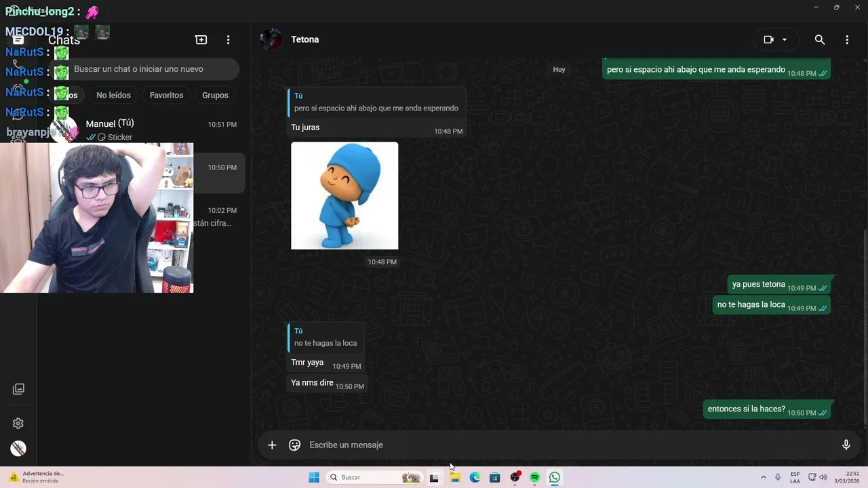Image resolution: width=868 pixels, height=488 pixels.
Task: Click quoted reply 'no te hagas la loca'
Action: [325, 337]
